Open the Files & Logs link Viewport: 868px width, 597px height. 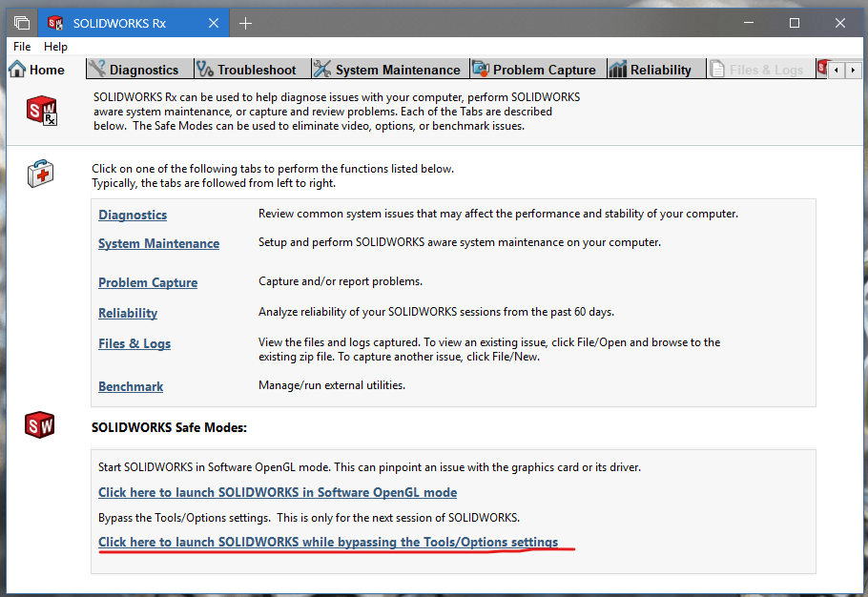coord(134,343)
